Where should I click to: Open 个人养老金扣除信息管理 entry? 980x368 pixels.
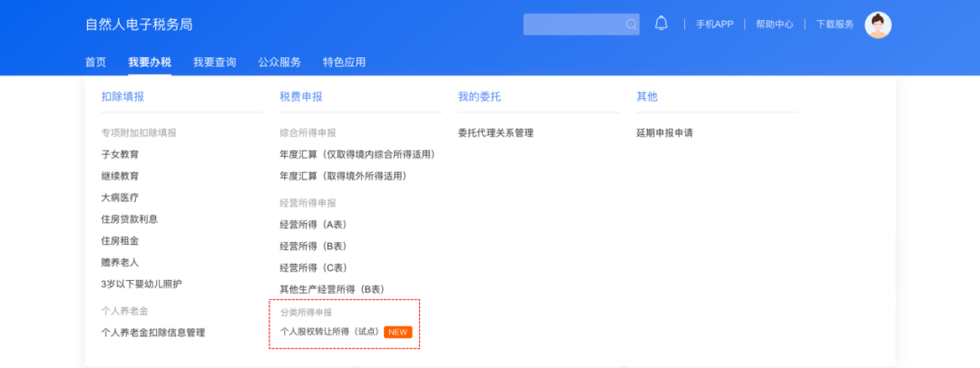(153, 333)
